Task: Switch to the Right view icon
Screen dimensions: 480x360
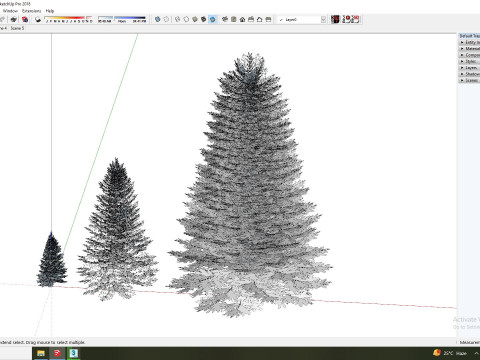Action: (251, 20)
